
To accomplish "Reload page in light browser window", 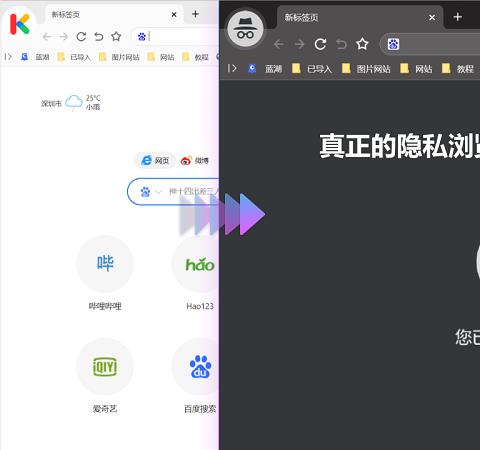I will (81, 36).
